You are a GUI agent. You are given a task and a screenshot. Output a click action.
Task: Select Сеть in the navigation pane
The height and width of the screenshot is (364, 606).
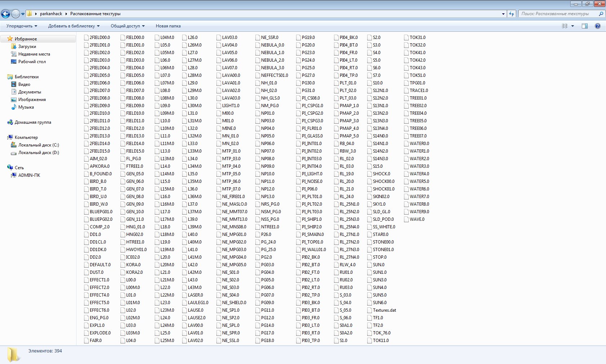tap(19, 168)
